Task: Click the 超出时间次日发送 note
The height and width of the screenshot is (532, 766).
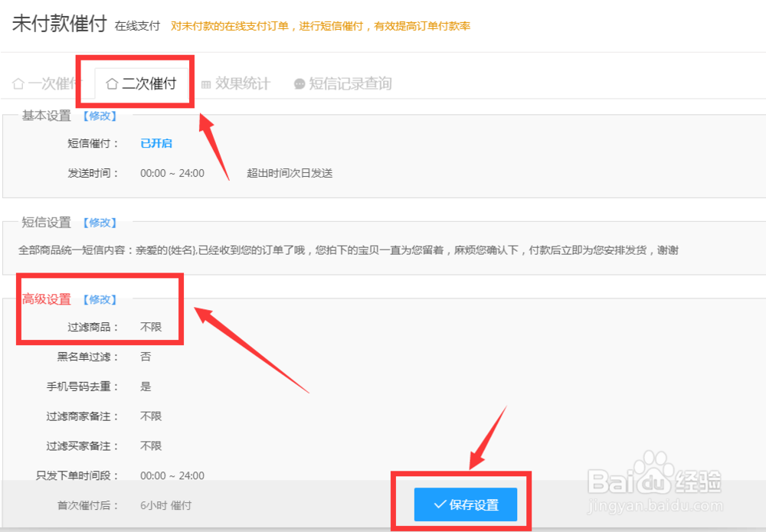Action: [290, 173]
